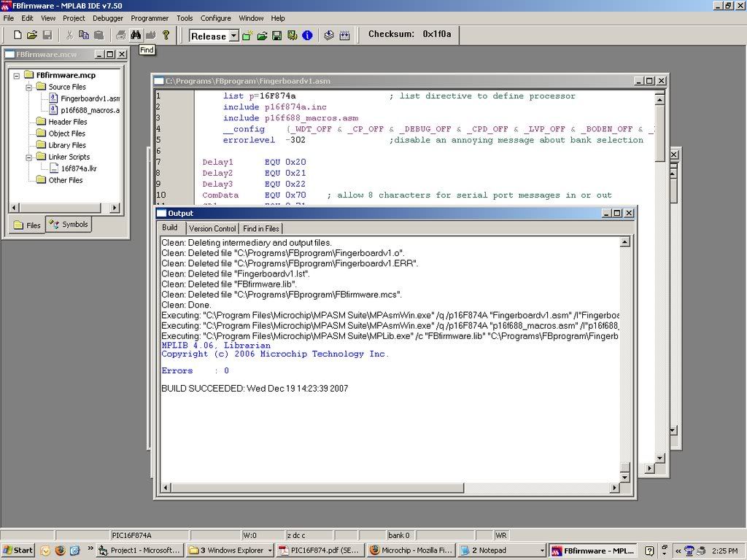This screenshot has height=560, width=747.
Task: Open the Debugger menu
Action: pyautogui.click(x=108, y=18)
